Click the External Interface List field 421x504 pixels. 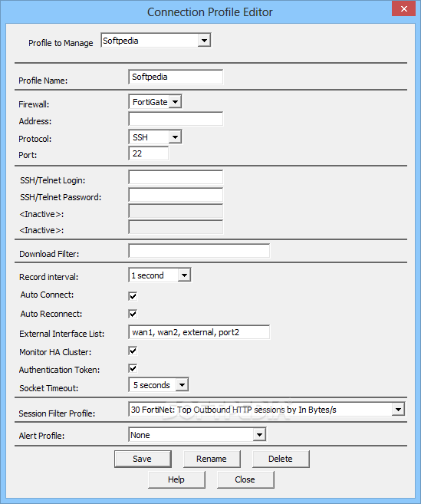point(199,332)
